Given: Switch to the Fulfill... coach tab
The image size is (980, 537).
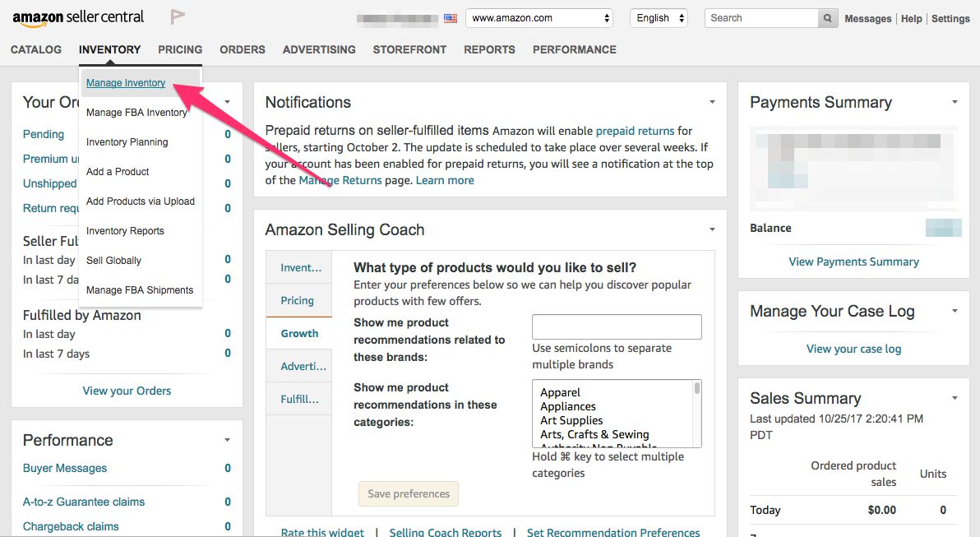Looking at the screenshot, I should (298, 399).
